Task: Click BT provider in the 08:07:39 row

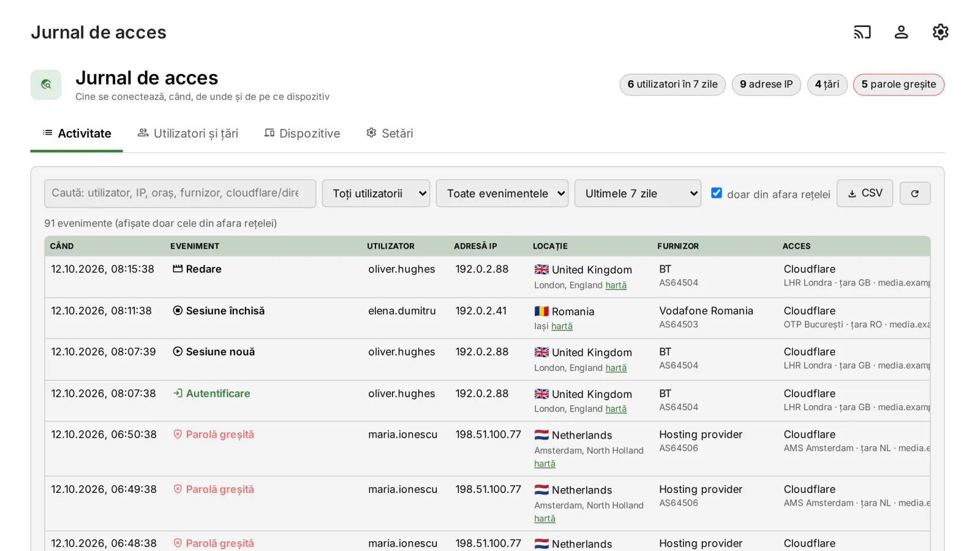Action: (665, 352)
